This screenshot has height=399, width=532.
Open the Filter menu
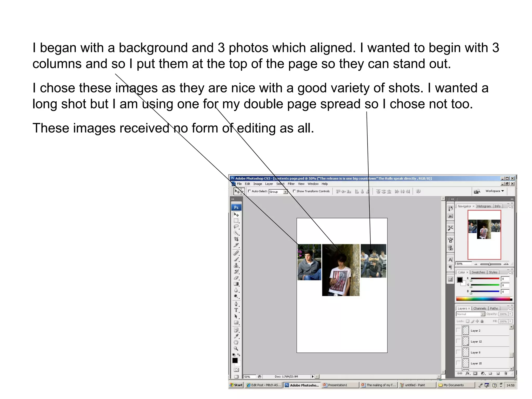pos(291,184)
